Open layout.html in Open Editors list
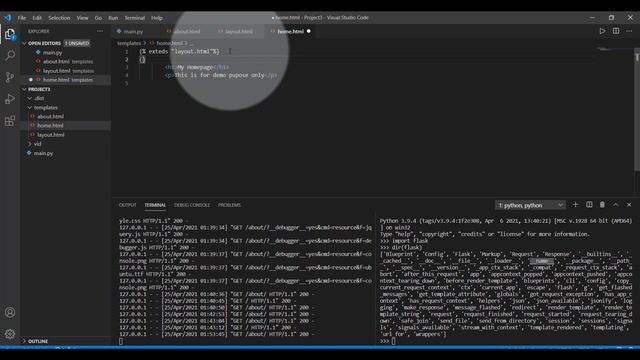The height and width of the screenshot is (360, 640). click(x=65, y=71)
